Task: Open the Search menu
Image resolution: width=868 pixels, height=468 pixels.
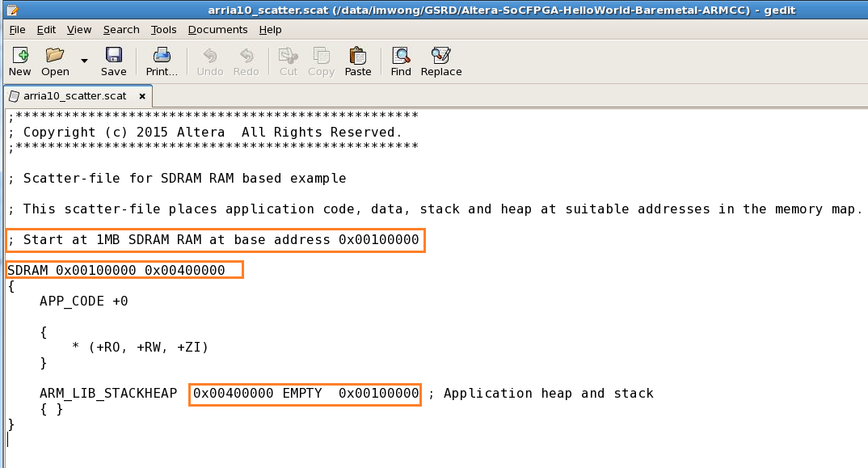Action: pyautogui.click(x=121, y=30)
